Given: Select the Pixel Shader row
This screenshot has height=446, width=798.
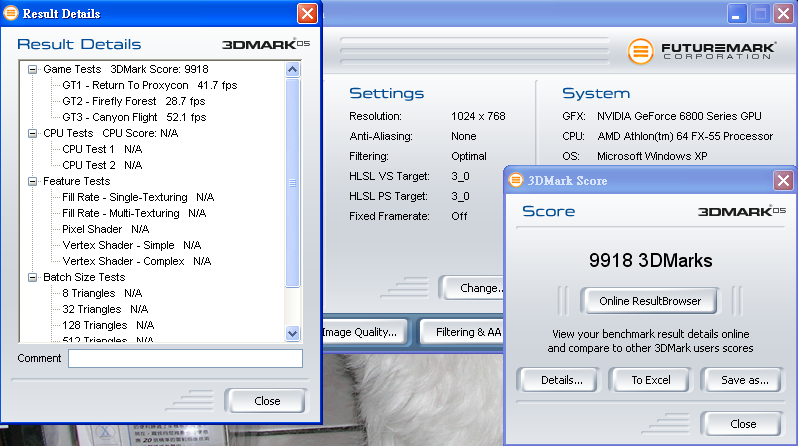Looking at the screenshot, I should (106, 229).
